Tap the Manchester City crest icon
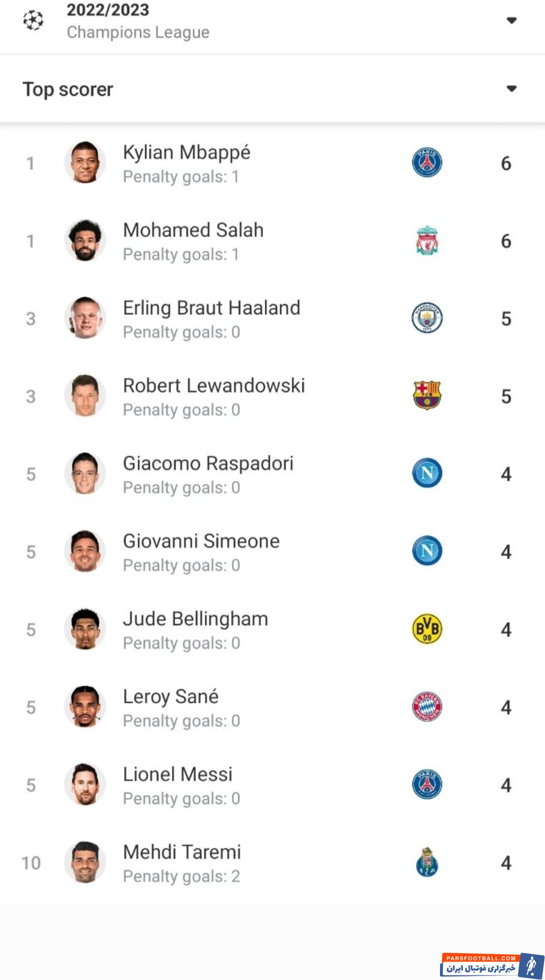The width and height of the screenshot is (545, 980). [x=427, y=318]
